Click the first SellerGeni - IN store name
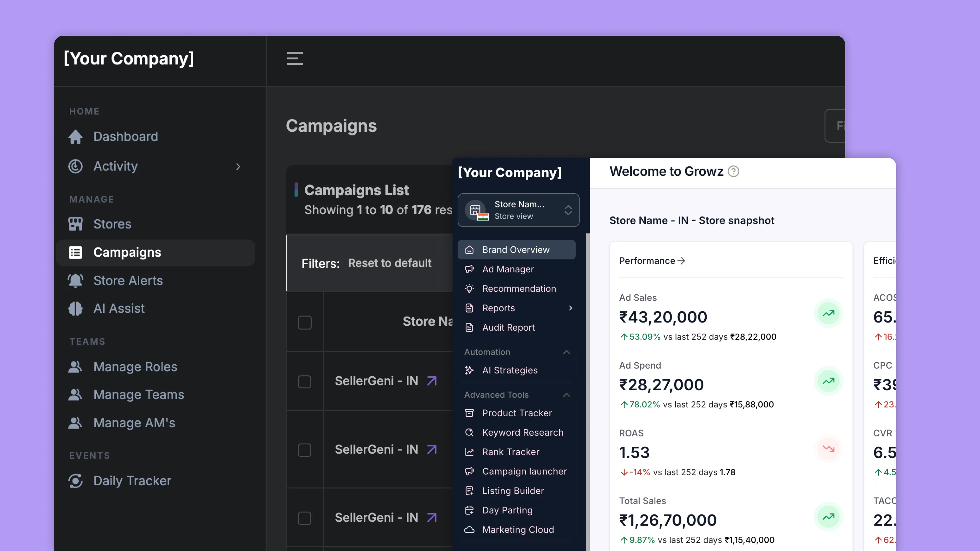980x551 pixels. [376, 381]
